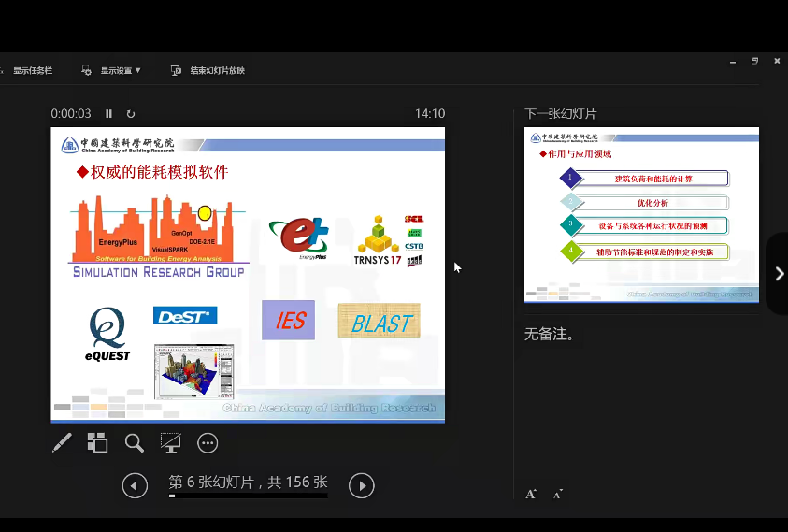
Task: Click 下一张幻灯片 label
Action: coord(560,114)
